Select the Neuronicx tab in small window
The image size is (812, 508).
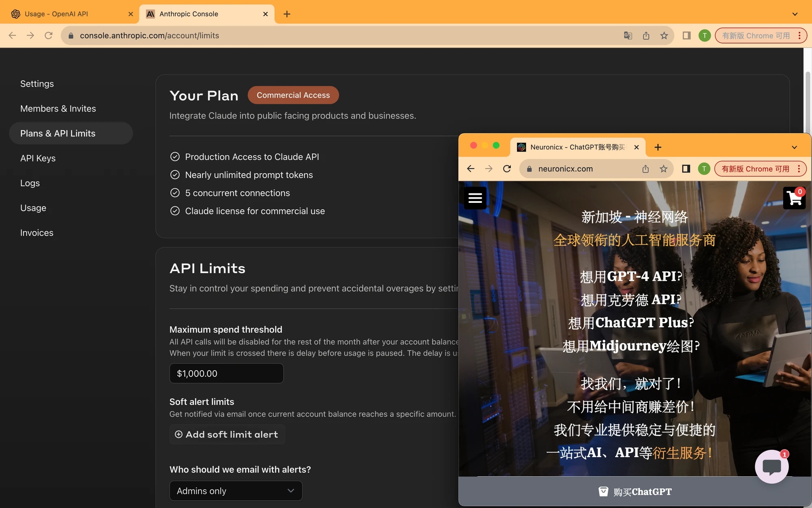coord(577,147)
